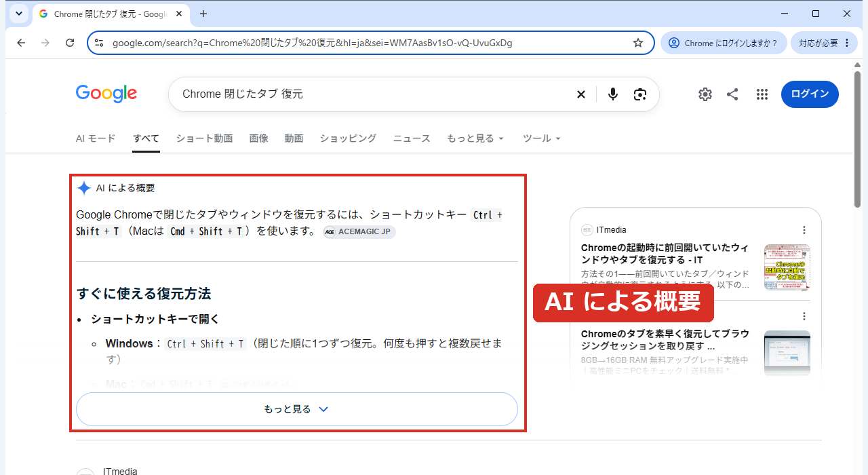This screenshot has height=475, width=868.
Task: Click the ITmedia source name in the card
Action: 612,230
